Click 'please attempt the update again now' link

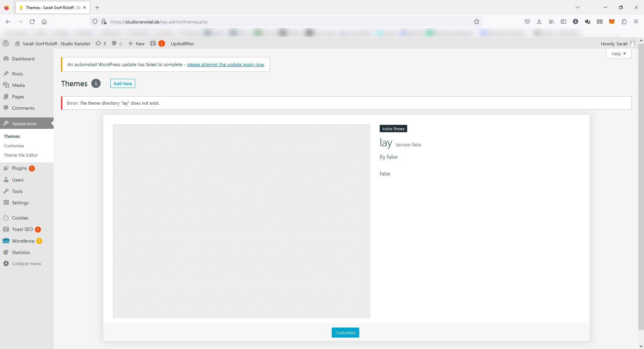coord(225,65)
